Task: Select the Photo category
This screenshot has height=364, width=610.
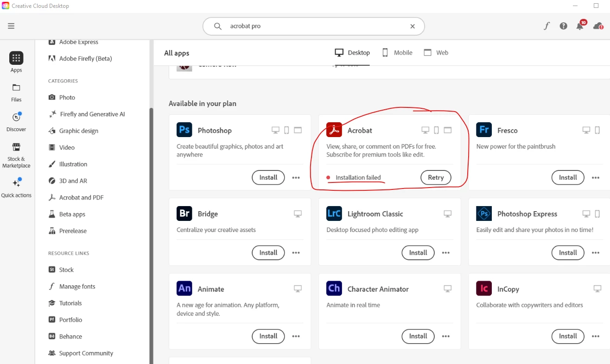Action: [62, 97]
